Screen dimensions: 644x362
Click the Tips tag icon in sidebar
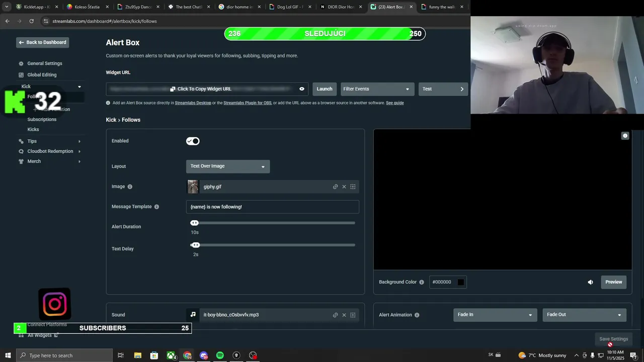(x=21, y=141)
